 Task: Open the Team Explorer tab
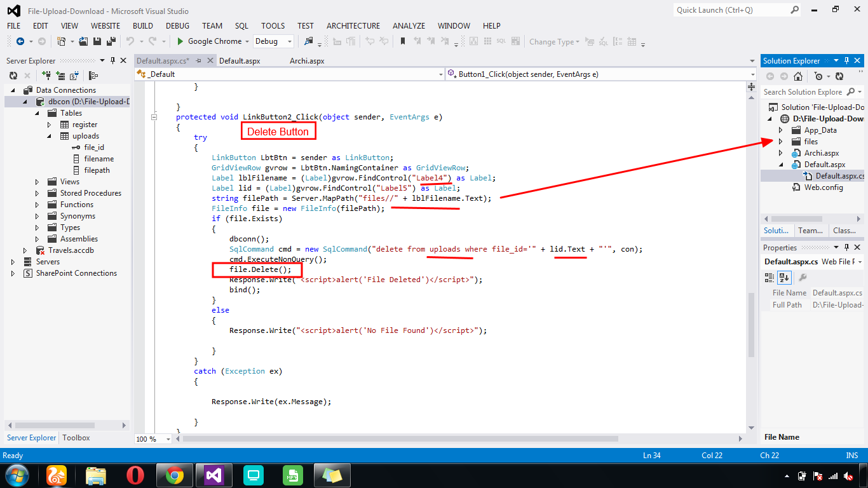pyautogui.click(x=811, y=231)
